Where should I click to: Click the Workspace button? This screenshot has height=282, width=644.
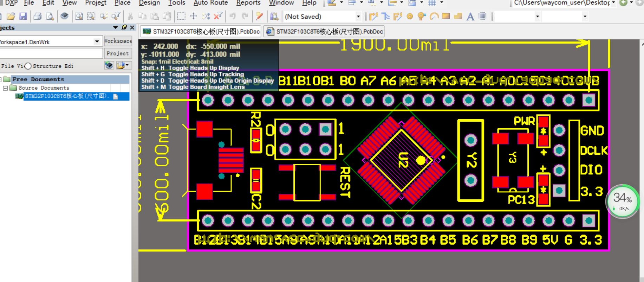118,41
